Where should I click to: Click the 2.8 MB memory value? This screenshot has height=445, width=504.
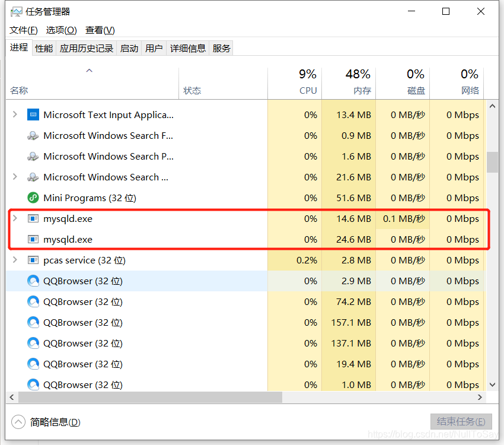tap(356, 260)
